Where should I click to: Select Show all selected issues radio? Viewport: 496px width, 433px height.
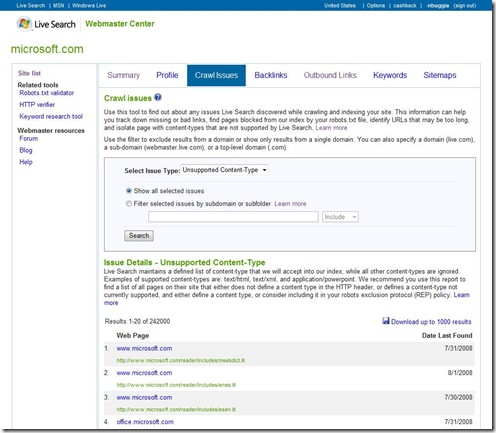pyautogui.click(x=129, y=191)
